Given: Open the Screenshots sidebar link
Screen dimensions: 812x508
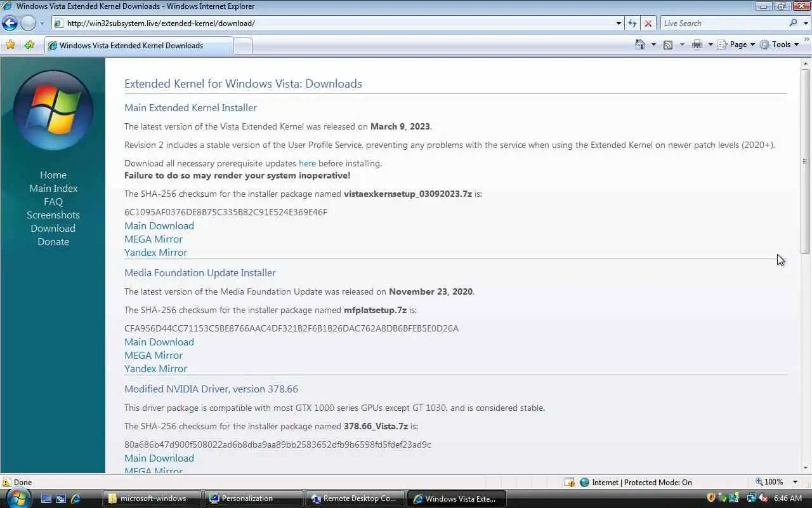Looking at the screenshot, I should coord(53,215).
